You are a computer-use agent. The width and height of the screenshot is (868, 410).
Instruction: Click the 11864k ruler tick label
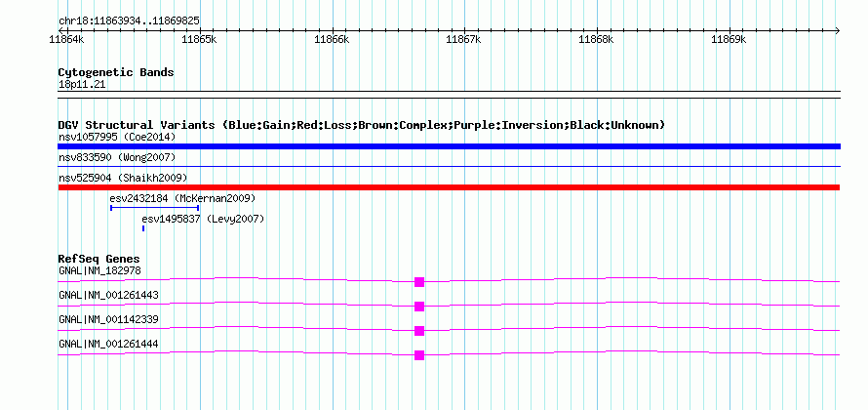point(66,39)
